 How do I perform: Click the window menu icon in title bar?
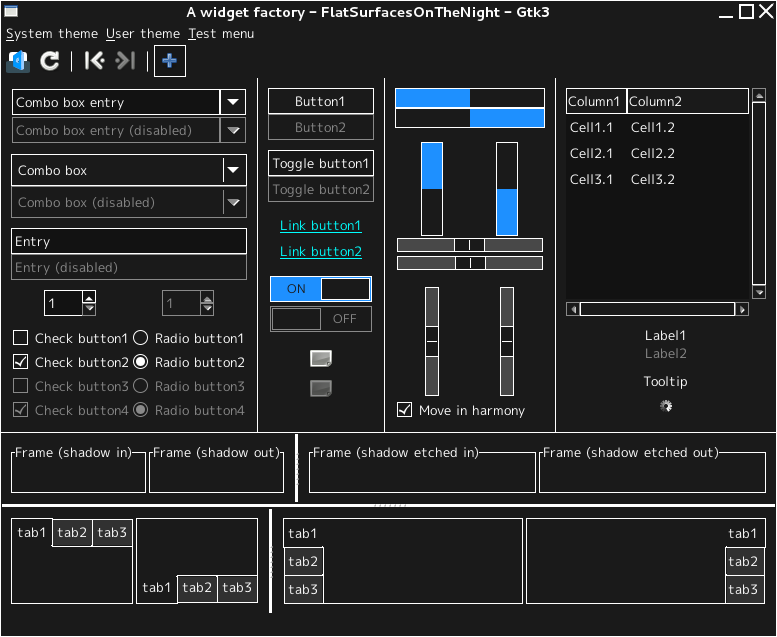coord(11,11)
